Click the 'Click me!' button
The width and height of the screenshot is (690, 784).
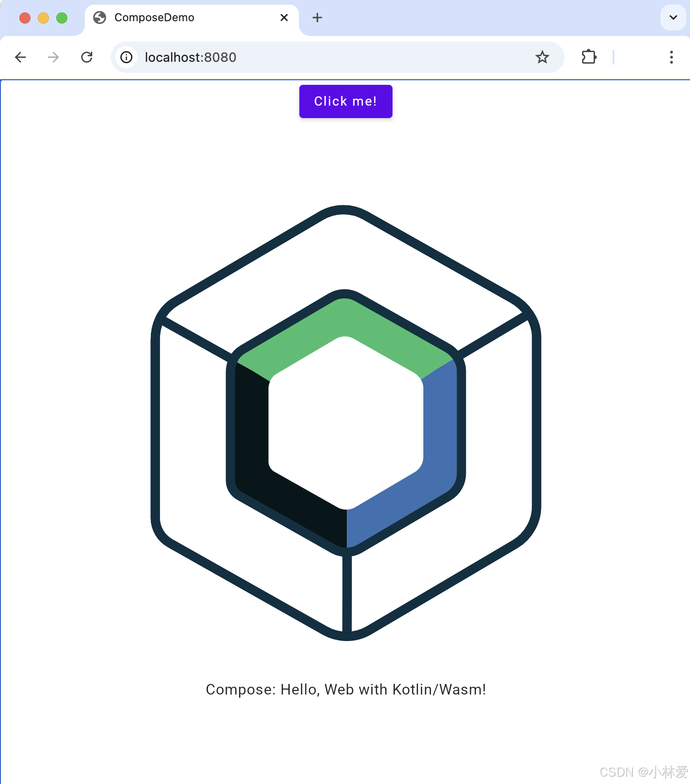point(346,101)
